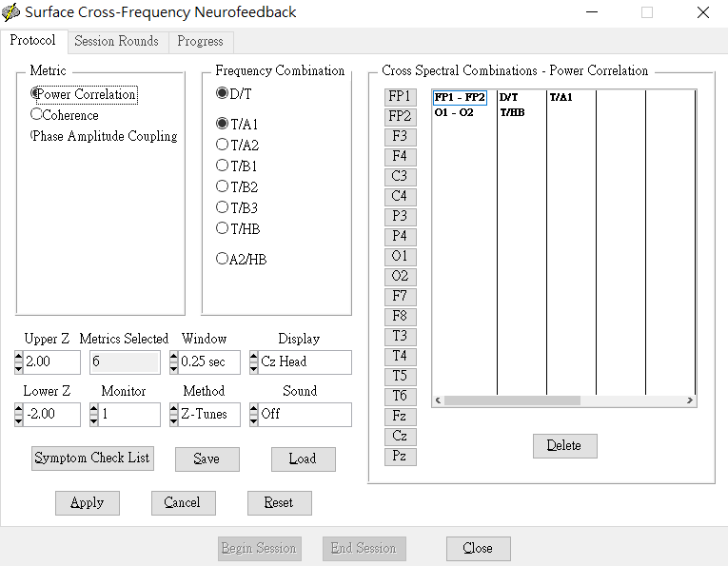Select the F7 electrode button
The width and height of the screenshot is (728, 566).
pos(401,297)
